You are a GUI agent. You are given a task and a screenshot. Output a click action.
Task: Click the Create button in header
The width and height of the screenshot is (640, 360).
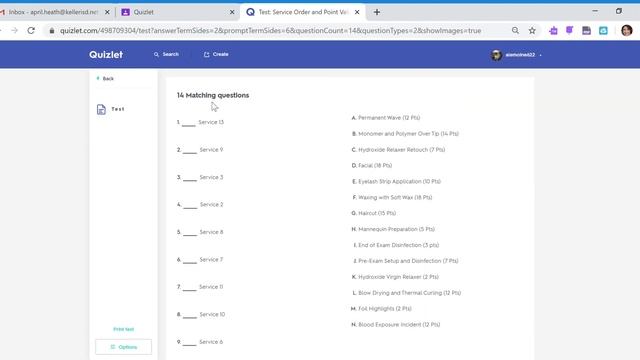click(216, 54)
